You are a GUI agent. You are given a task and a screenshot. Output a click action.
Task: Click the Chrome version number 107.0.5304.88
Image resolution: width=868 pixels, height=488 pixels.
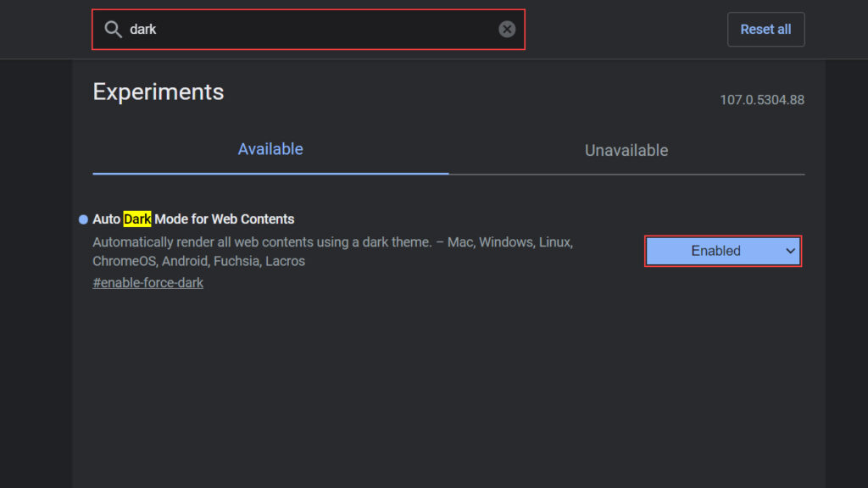(x=762, y=100)
